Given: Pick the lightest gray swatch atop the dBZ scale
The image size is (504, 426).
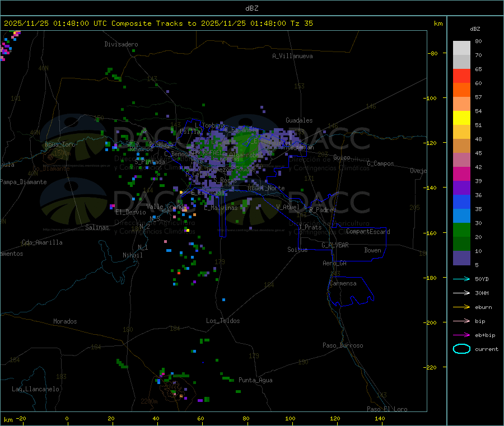Looking at the screenshot, I should [x=461, y=48].
